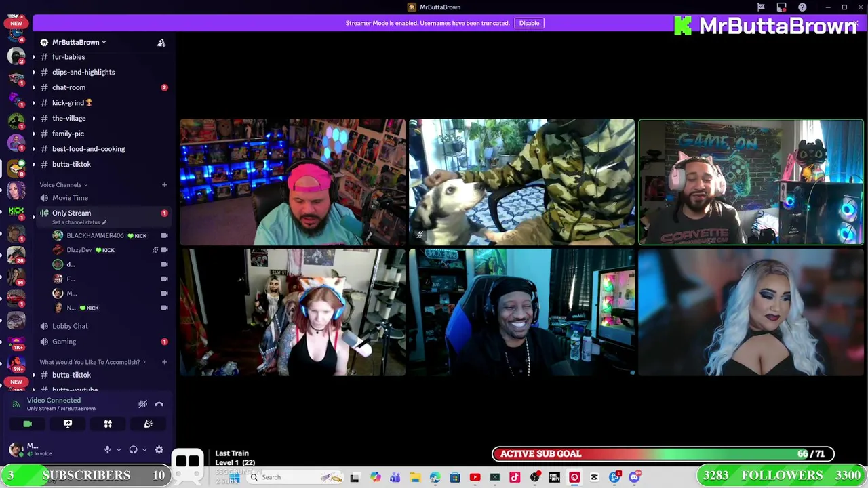Open the-village channel
This screenshot has height=488, width=868.
(68, 118)
